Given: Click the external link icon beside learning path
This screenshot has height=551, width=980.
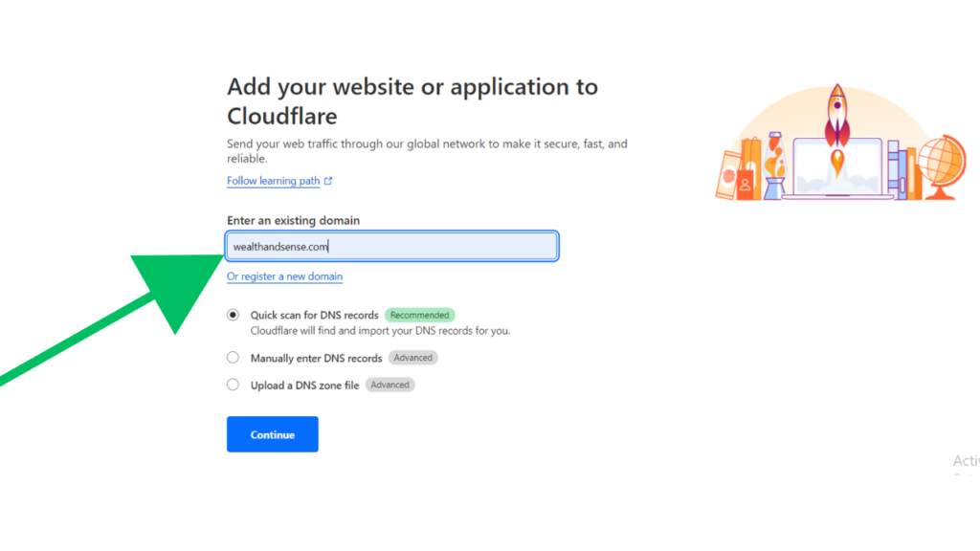Looking at the screenshot, I should (328, 181).
